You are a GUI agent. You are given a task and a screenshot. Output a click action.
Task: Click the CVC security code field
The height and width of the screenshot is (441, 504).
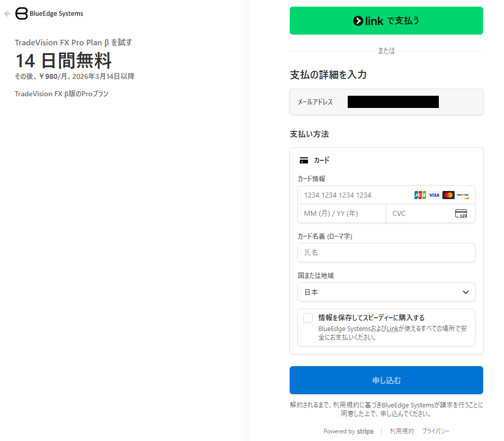pos(420,213)
